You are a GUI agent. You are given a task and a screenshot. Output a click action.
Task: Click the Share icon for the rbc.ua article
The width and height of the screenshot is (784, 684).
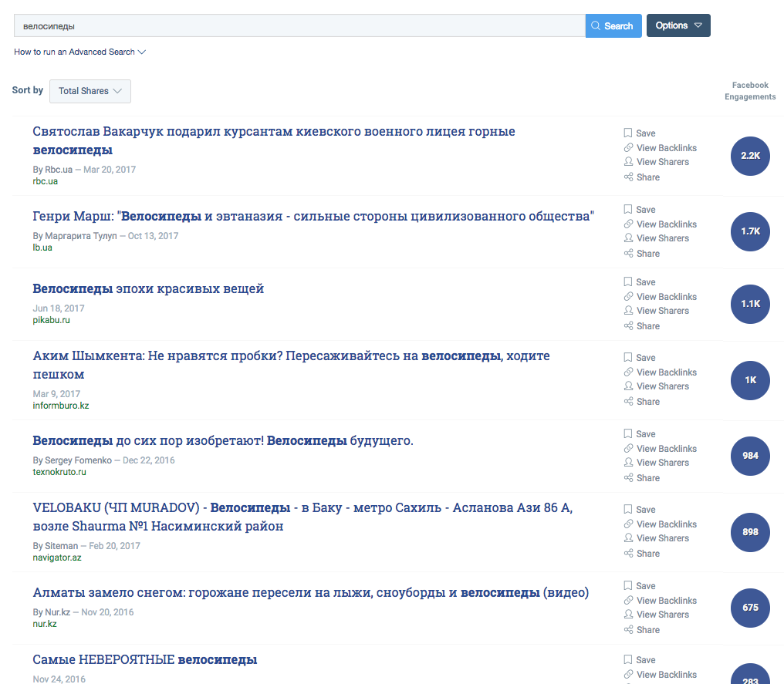pos(628,177)
